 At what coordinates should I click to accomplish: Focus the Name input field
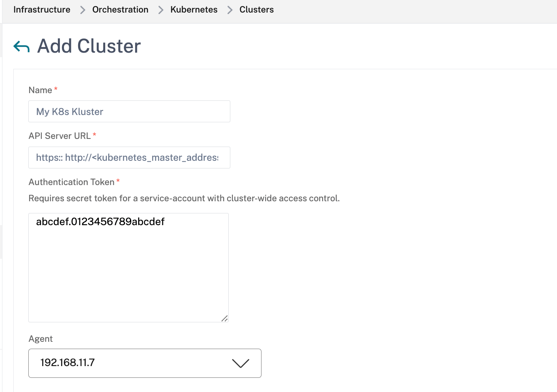tap(129, 111)
